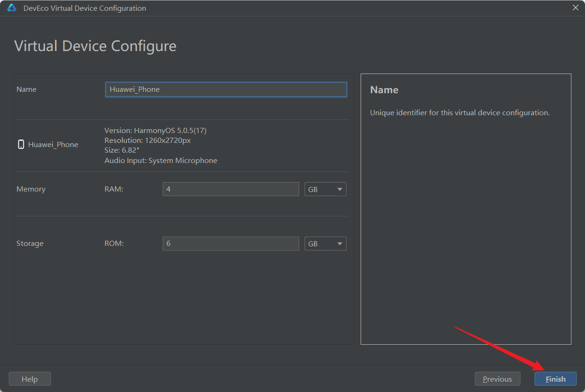Click the 'Version: HarmonyOS 5.0.5(17)' text
The height and width of the screenshot is (392, 585).
(x=156, y=131)
